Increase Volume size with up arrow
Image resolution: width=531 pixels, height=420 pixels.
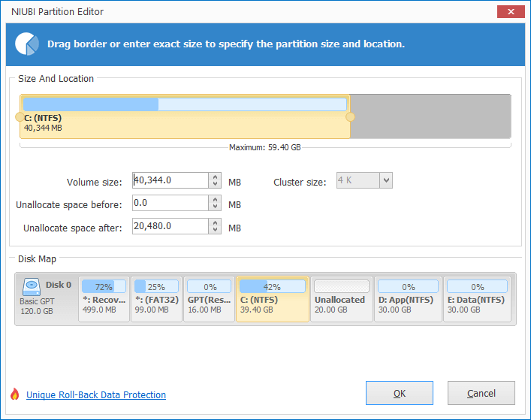215,177
